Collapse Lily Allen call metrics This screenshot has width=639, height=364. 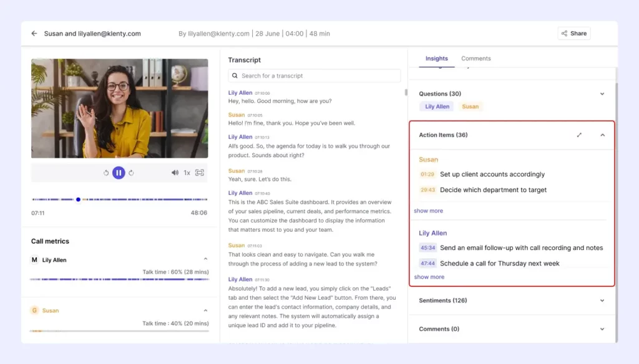205,259
